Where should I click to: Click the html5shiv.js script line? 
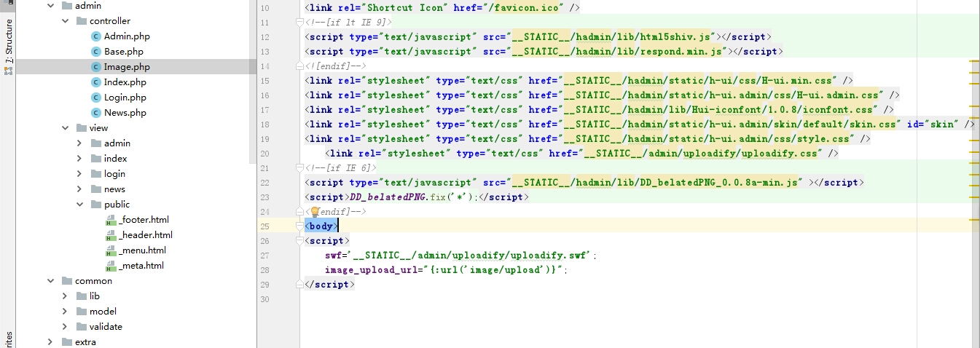tap(538, 37)
